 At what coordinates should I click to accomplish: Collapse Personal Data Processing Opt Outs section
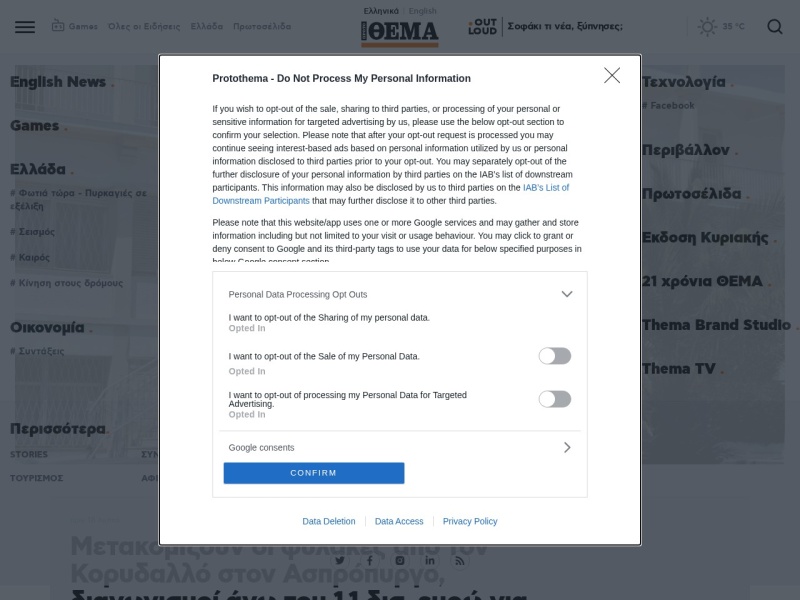click(x=567, y=294)
